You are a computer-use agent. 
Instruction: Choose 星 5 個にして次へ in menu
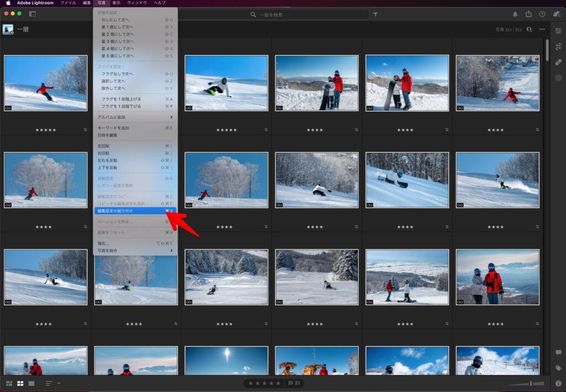[x=135, y=56]
